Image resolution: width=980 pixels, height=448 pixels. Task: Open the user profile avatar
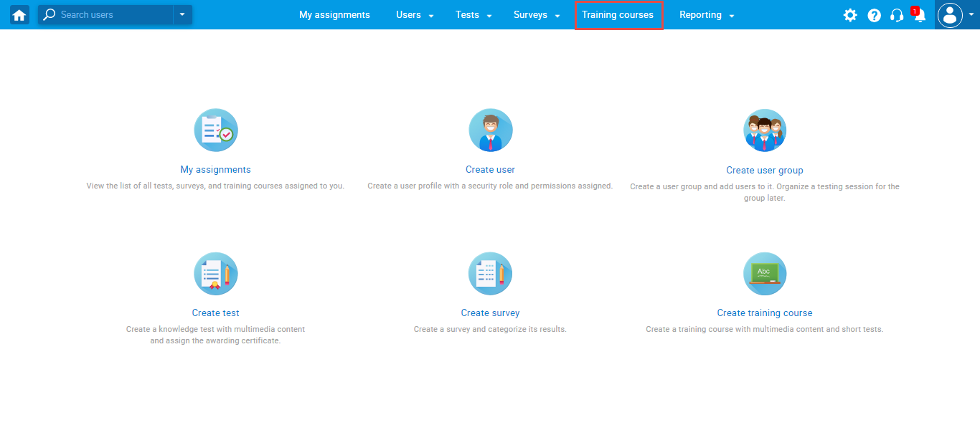tap(950, 15)
